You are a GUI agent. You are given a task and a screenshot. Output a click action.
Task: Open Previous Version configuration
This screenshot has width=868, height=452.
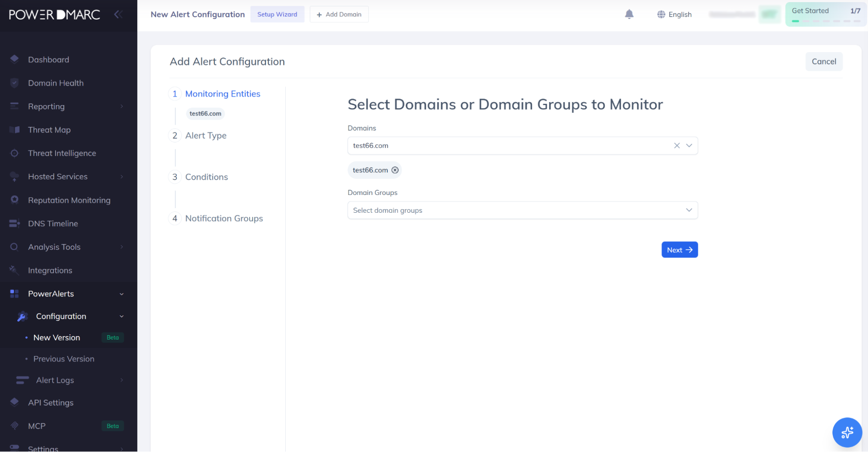pos(64,359)
